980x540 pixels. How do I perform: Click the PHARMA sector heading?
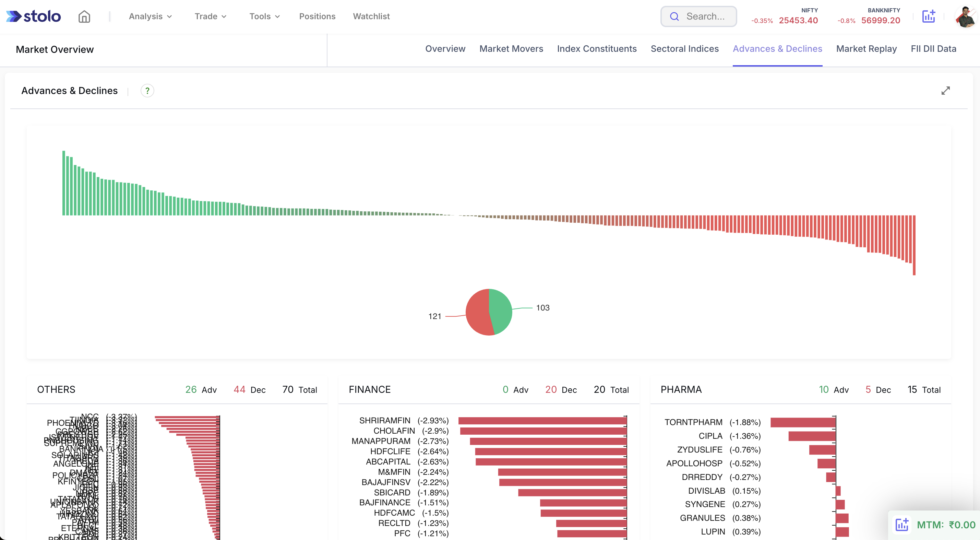tap(681, 389)
